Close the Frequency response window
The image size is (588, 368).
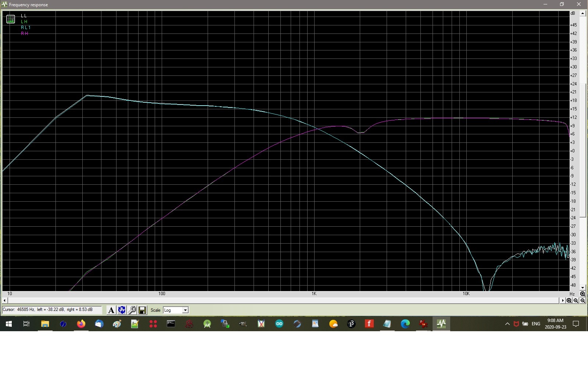(x=579, y=4)
